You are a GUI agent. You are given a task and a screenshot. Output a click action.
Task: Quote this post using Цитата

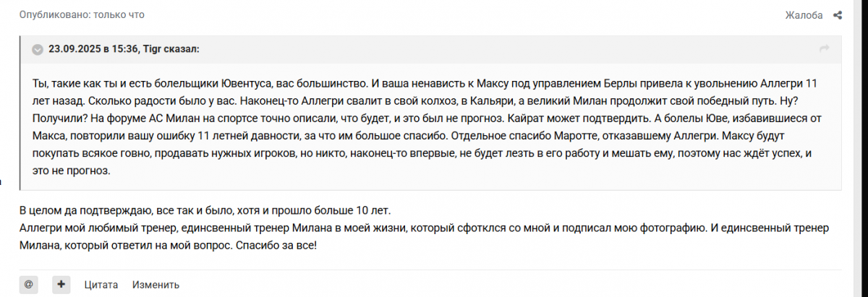coord(101,285)
